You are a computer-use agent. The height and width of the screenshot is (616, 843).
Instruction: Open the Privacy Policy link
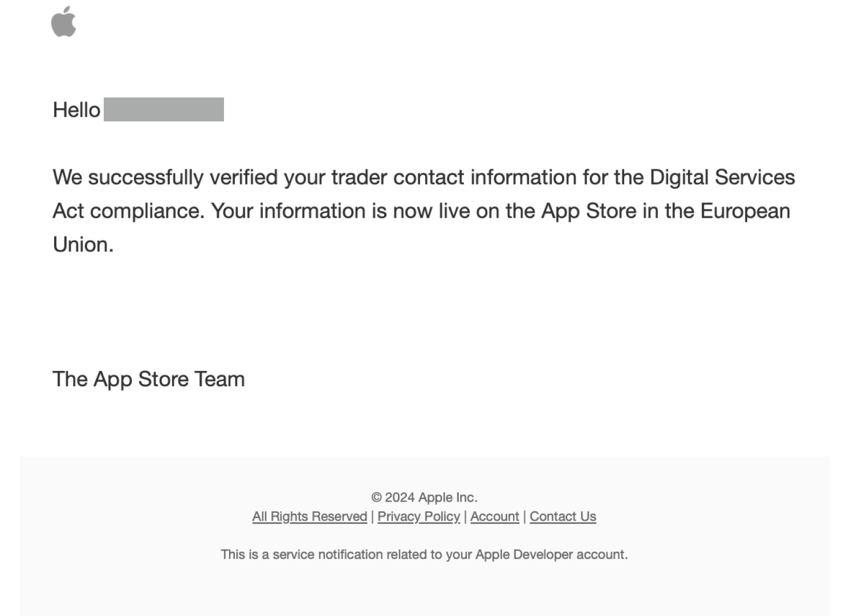[418, 516]
